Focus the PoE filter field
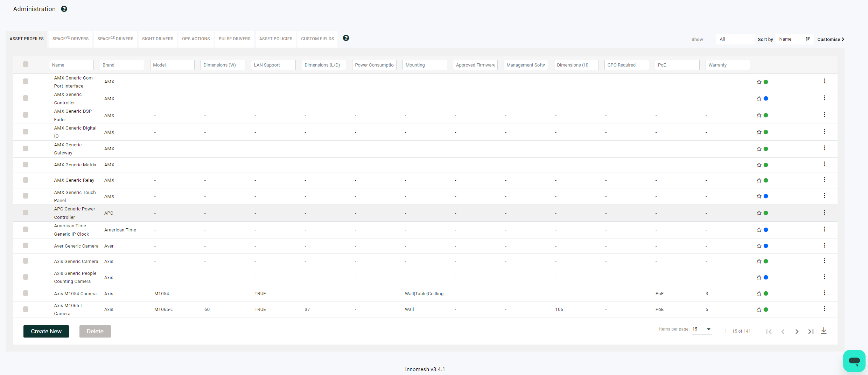Image resolution: width=868 pixels, height=375 pixels. pos(677,65)
